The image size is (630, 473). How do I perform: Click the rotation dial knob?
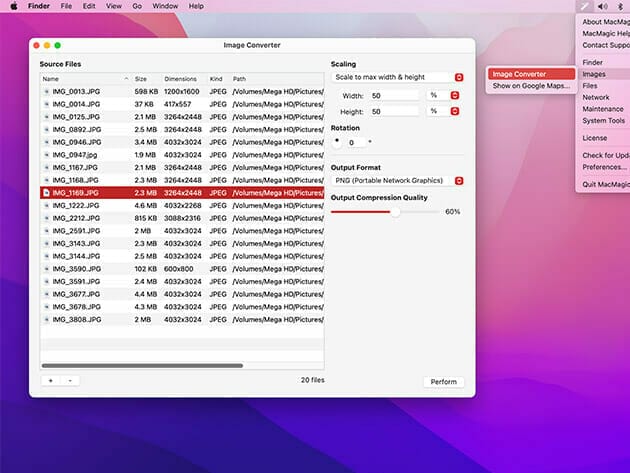point(336,141)
